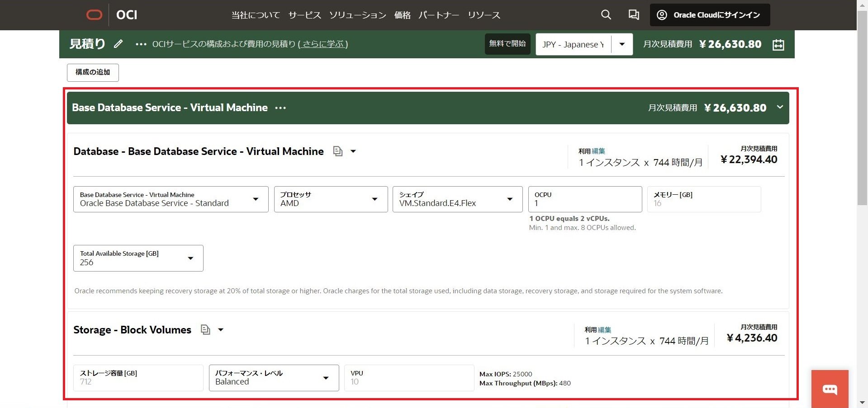
Task: Open the Total Available Storage dropdown
Action: point(138,258)
